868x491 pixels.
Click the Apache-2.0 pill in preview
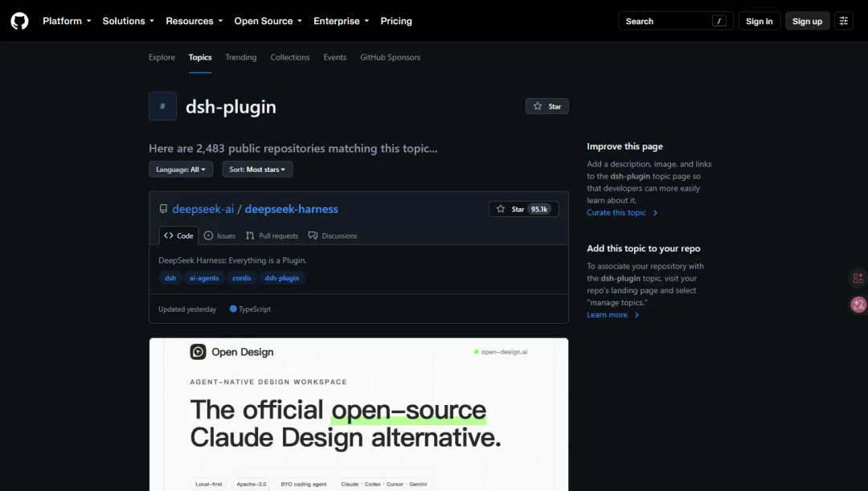tap(252, 484)
